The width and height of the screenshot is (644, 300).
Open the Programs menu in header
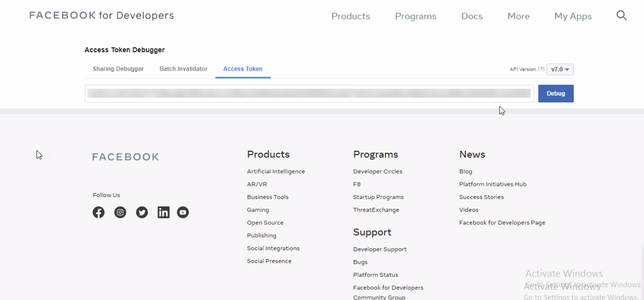pos(416,16)
